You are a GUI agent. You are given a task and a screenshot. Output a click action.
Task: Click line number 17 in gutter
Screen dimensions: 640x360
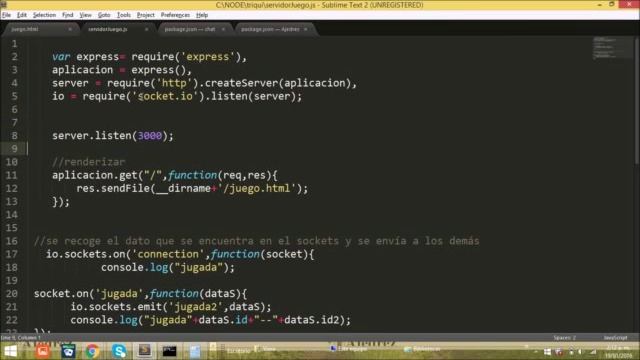(x=11, y=254)
